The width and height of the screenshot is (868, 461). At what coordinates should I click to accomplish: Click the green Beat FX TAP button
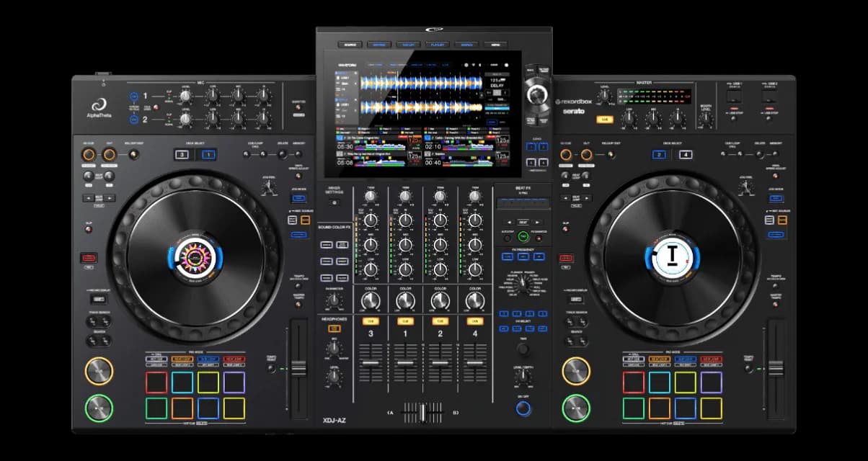pos(523,236)
